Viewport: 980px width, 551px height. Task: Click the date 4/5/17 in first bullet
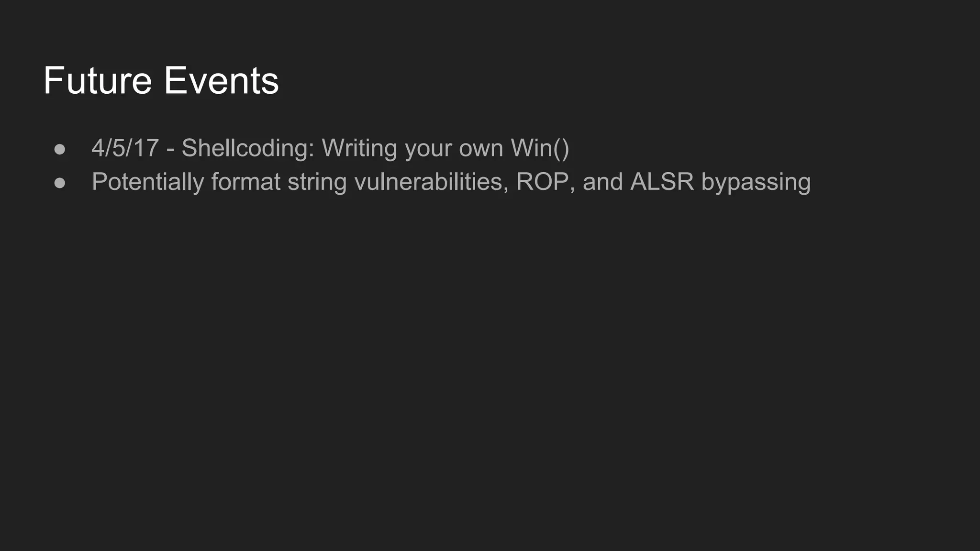pyautogui.click(x=125, y=148)
